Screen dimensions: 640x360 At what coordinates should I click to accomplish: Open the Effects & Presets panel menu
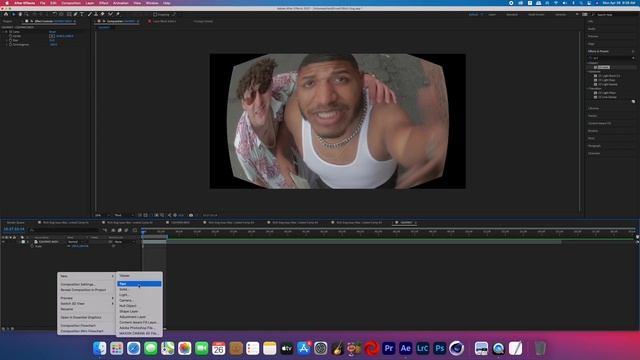[x=633, y=51]
